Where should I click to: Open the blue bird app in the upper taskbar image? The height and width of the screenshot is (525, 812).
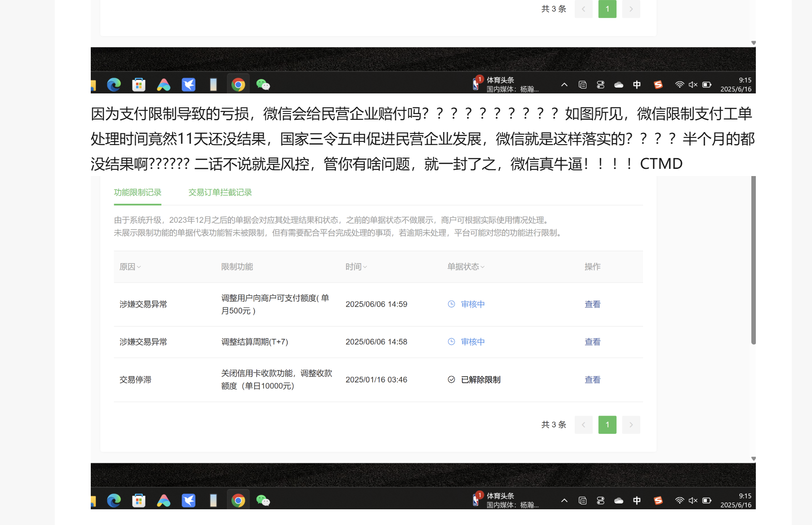(x=189, y=84)
